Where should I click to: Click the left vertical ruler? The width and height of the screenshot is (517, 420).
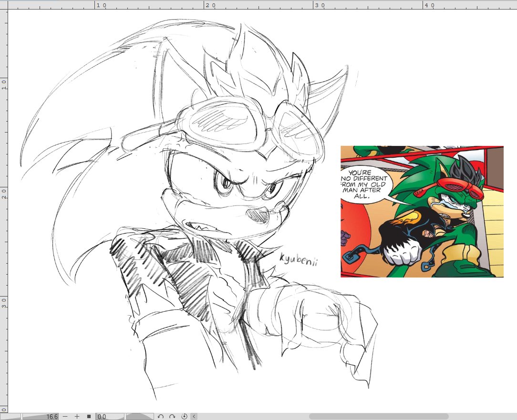[4, 211]
